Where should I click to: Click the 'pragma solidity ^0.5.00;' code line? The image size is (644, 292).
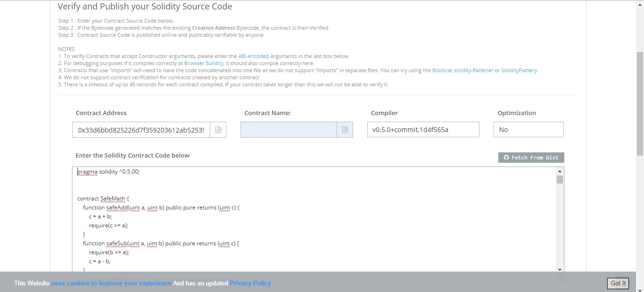click(108, 172)
